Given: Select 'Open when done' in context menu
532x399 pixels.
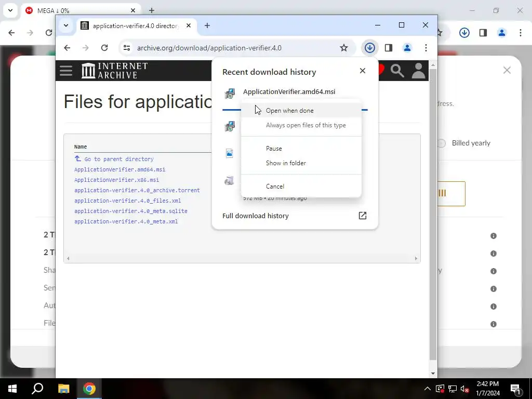Looking at the screenshot, I should [301, 111].
